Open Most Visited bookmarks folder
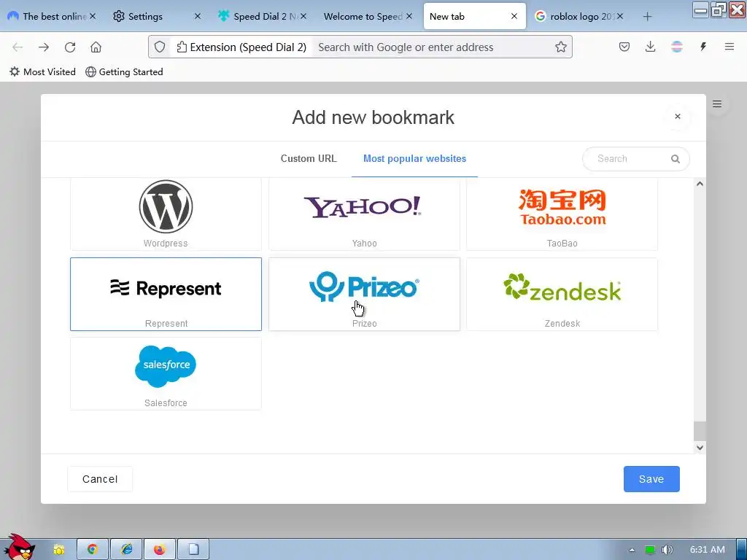This screenshot has height=560, width=747. (x=43, y=72)
